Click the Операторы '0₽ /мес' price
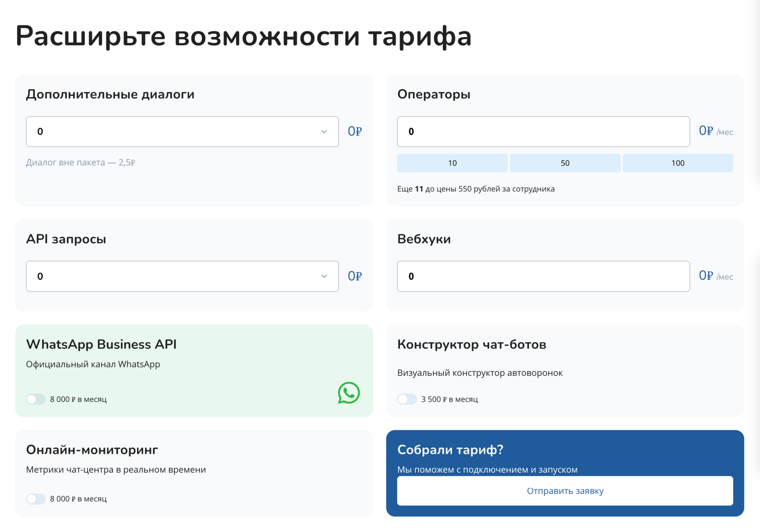Viewport: 760px width, 532px height. 716,131
